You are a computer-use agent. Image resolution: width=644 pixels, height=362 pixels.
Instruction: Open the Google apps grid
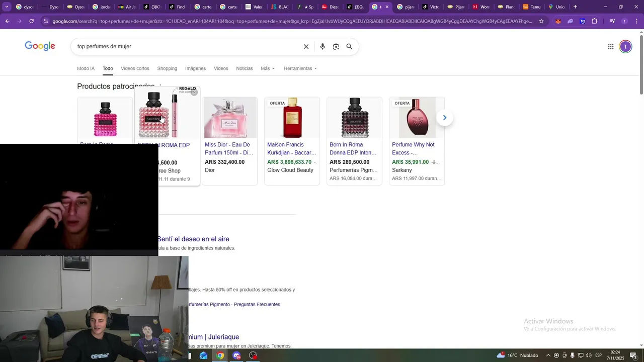(x=610, y=47)
